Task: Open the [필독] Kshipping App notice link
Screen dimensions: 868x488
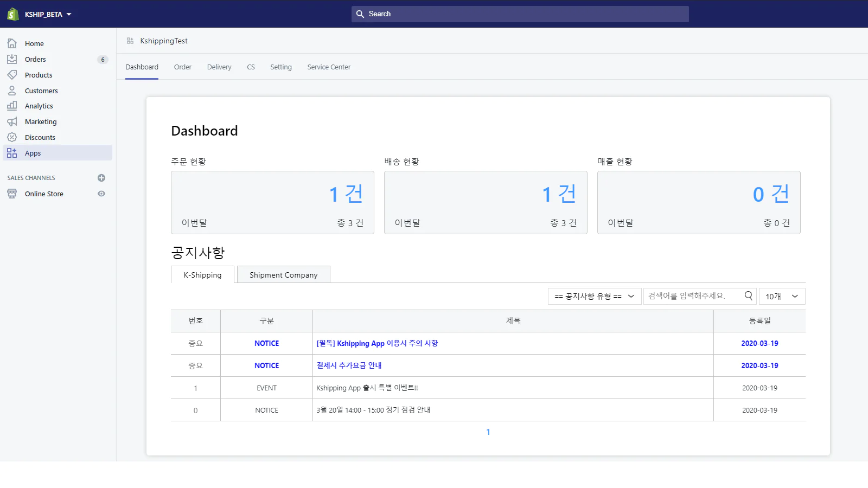Action: point(377,343)
